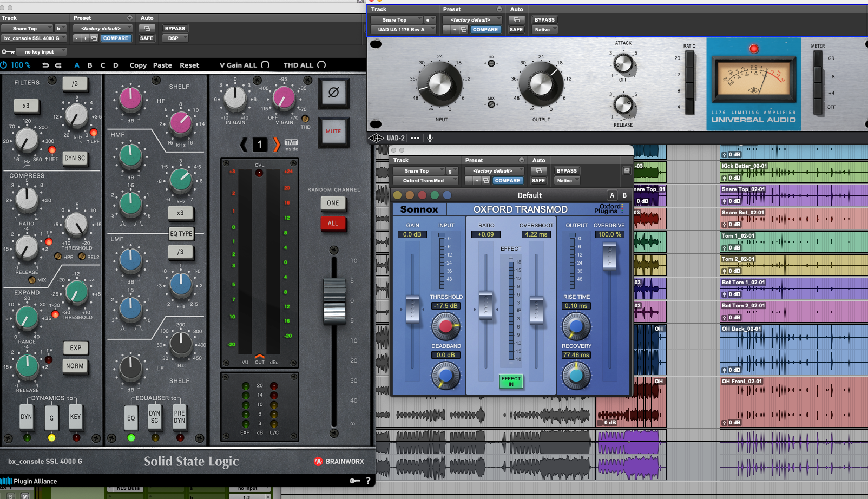Toggle the EQ TYPE button

181,234
